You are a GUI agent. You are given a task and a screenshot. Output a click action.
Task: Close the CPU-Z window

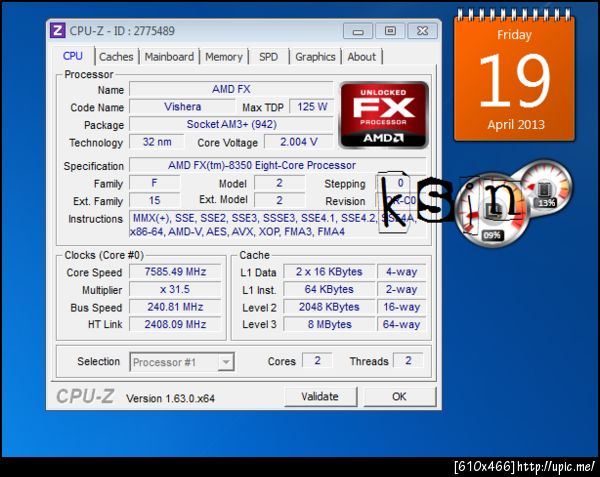click(422, 31)
